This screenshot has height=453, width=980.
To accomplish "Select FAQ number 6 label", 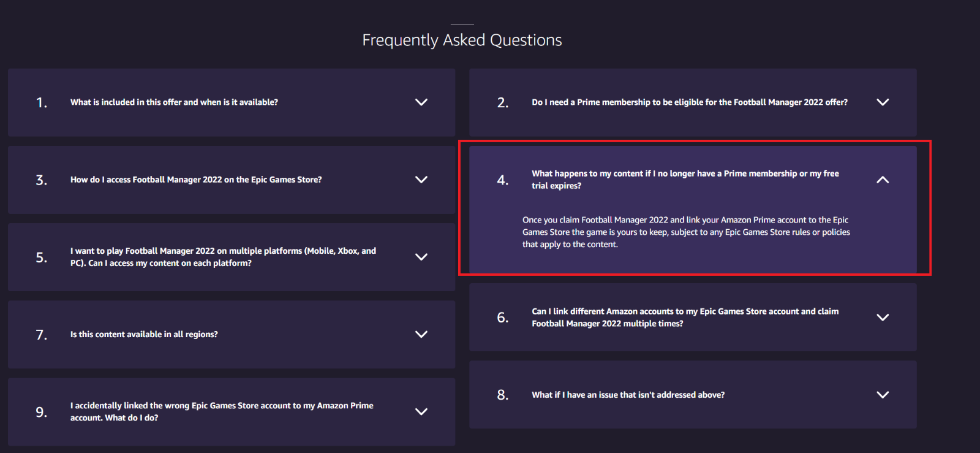I will click(x=502, y=318).
